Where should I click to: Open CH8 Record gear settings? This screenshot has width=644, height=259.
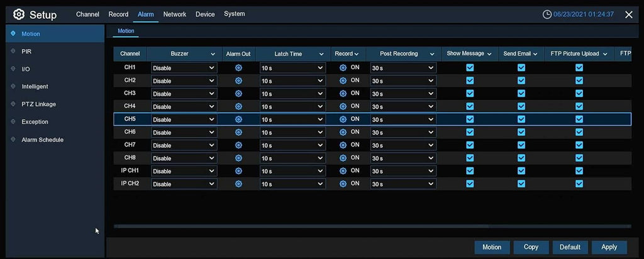(343, 158)
